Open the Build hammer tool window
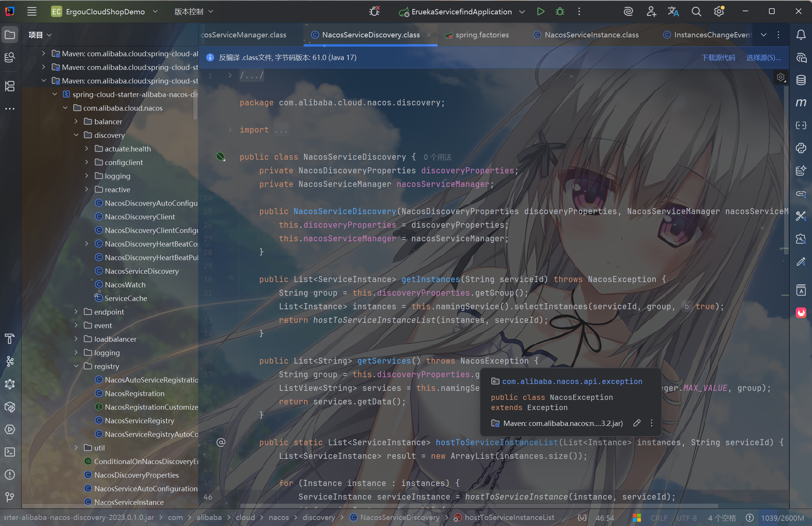 [x=10, y=339]
